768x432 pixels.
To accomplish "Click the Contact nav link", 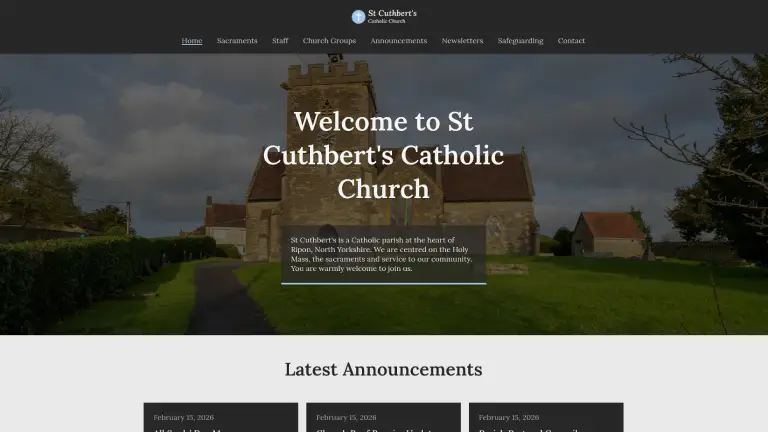I will 571,41.
